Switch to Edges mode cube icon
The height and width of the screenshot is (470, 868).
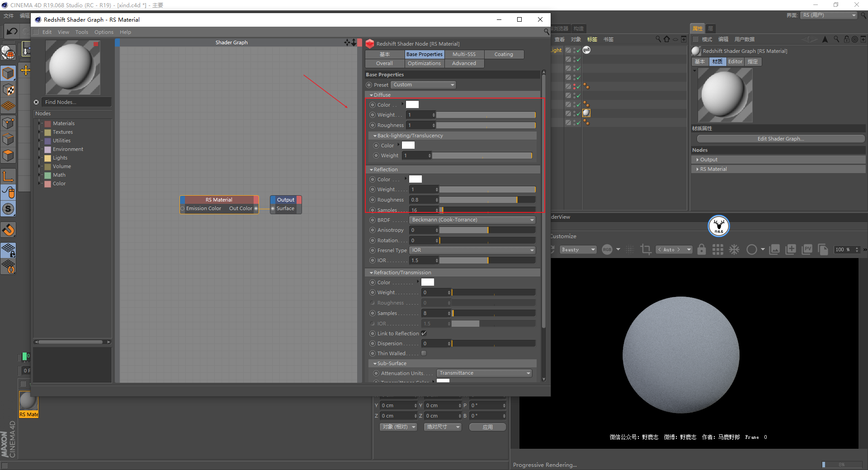pos(8,139)
